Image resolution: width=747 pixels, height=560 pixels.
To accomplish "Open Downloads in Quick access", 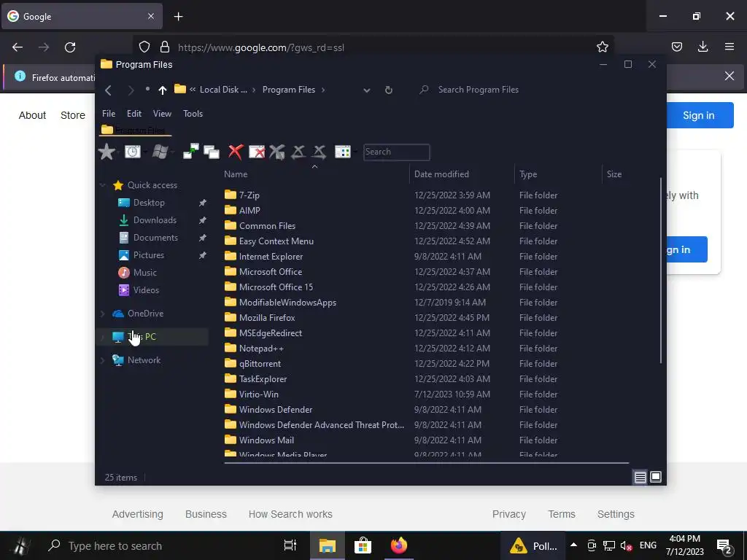I will click(155, 220).
